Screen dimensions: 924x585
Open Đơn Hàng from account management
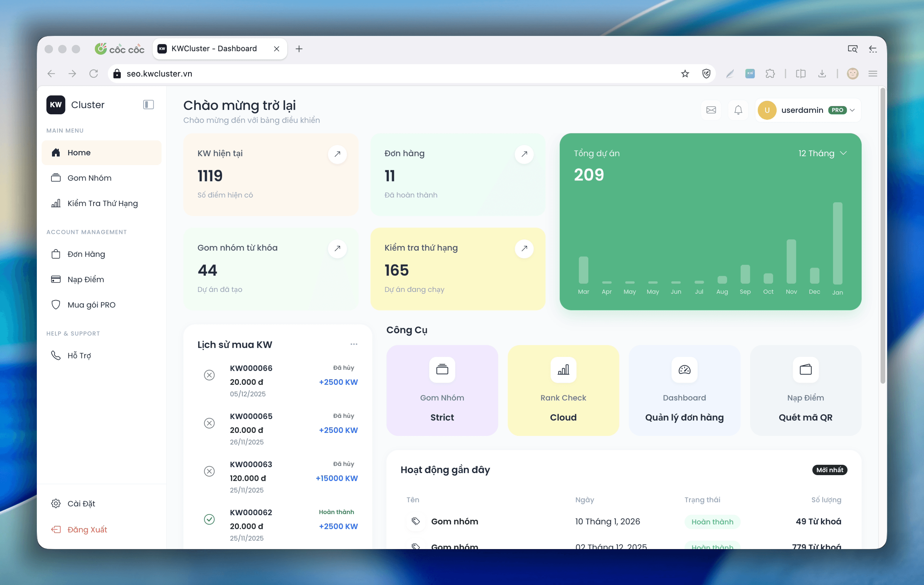pyautogui.click(x=86, y=254)
